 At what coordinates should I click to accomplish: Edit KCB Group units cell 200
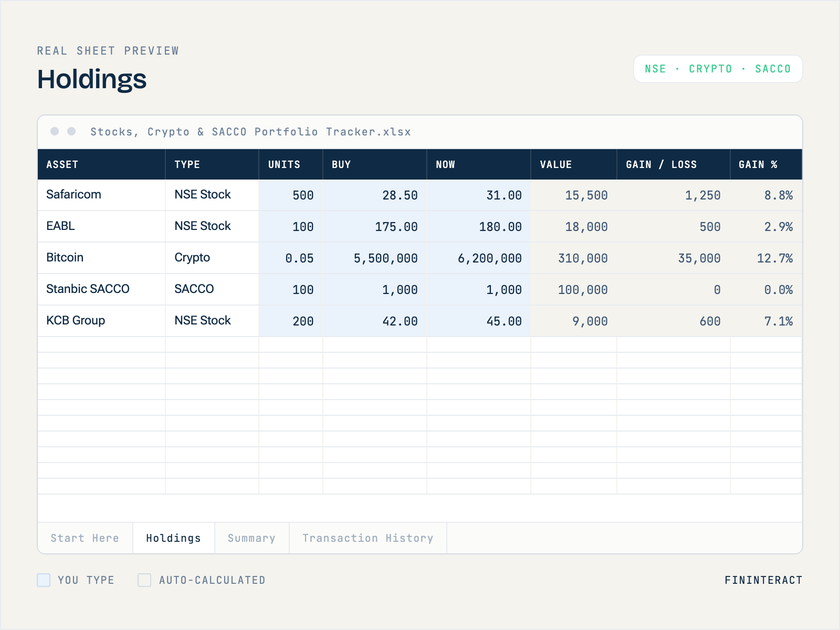[x=291, y=321]
